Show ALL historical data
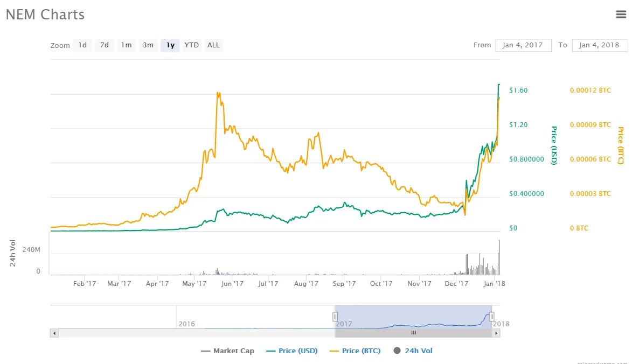This screenshot has width=639, height=364. (x=213, y=45)
